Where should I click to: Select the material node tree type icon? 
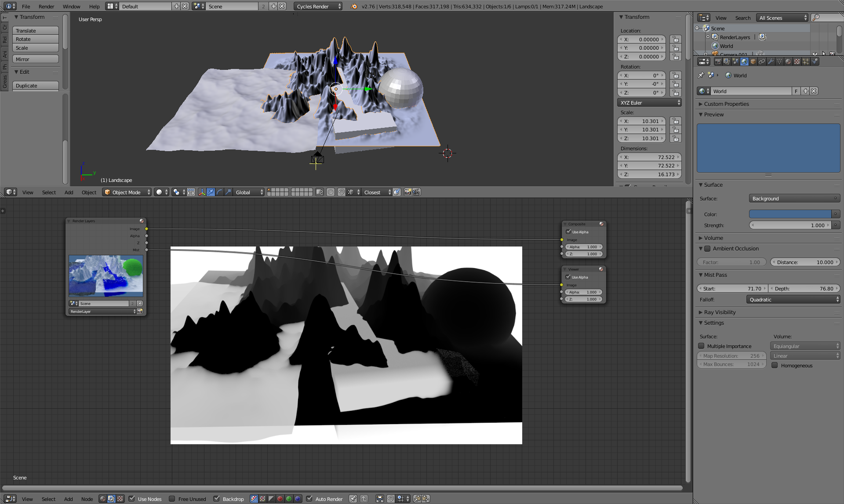[x=103, y=499]
